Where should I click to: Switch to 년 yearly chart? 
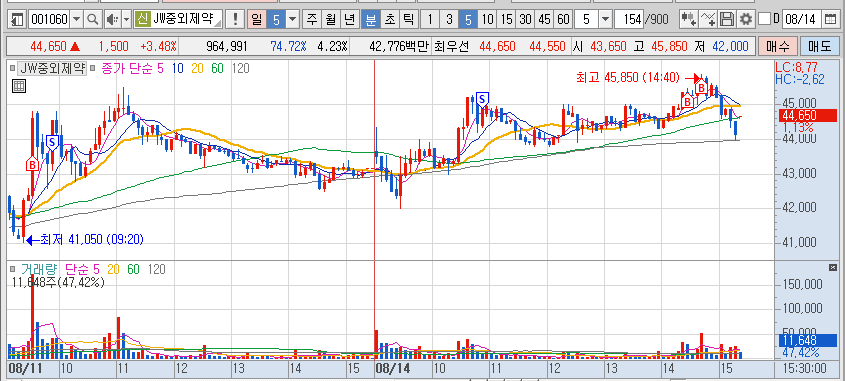(349, 20)
